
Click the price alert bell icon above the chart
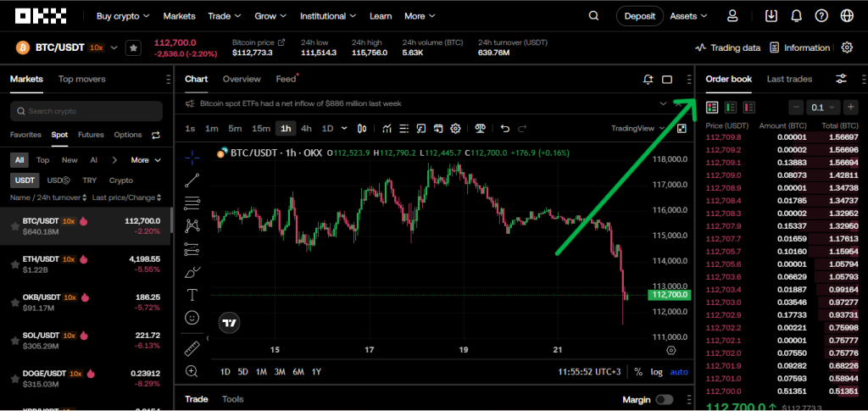point(648,80)
